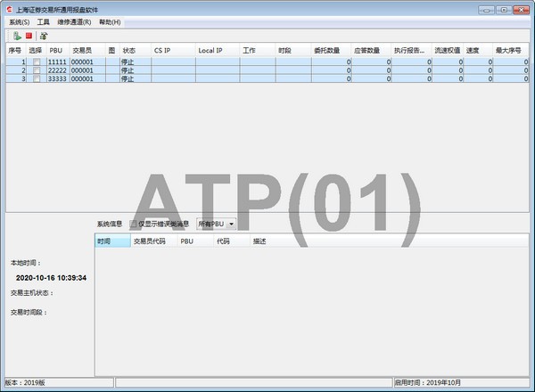Click the 交易员 column header
This screenshot has height=392, width=535.
pyautogui.click(x=87, y=51)
